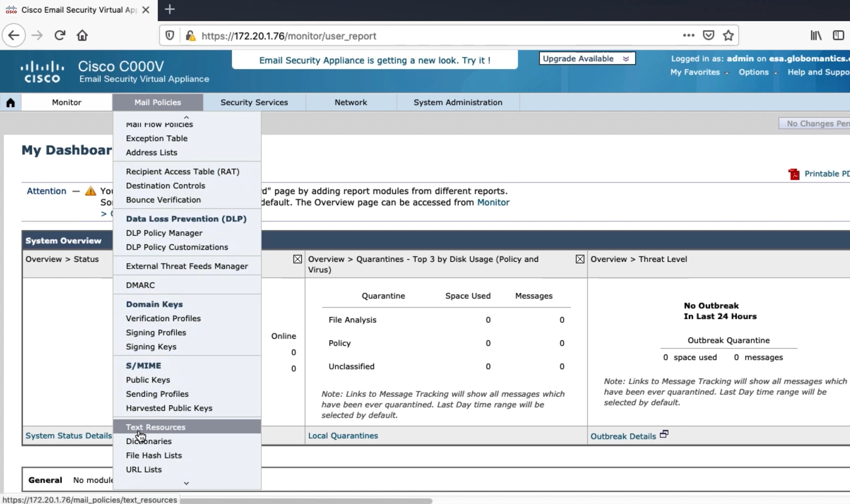Click the Printable PDF link
850x504 pixels.
[x=827, y=174]
